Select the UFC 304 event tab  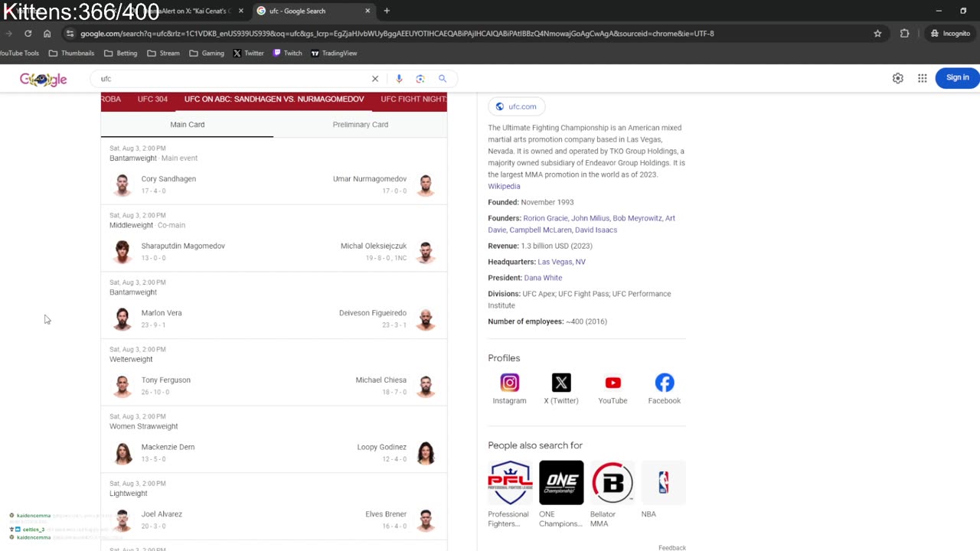[152, 99]
